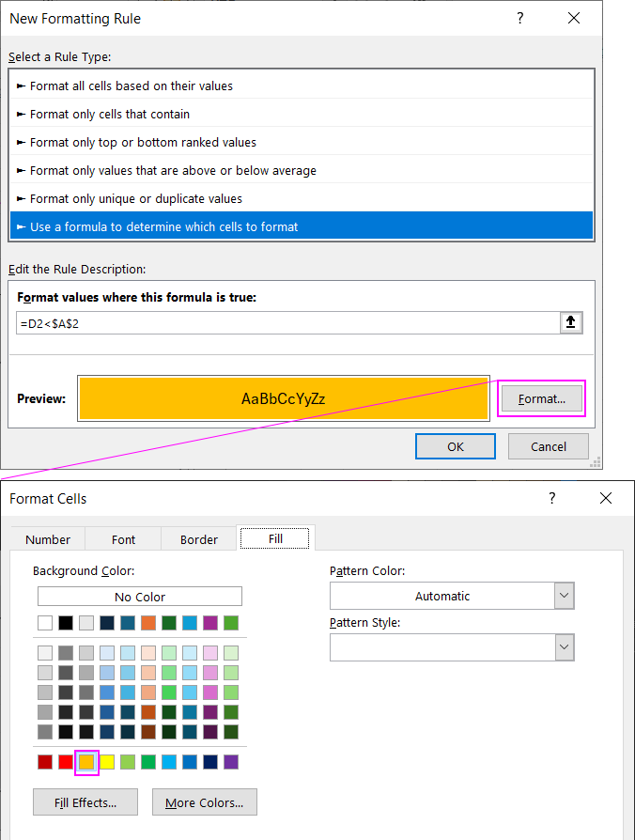Click inside the formula input field
This screenshot has width=635, height=840.
pos(282,322)
